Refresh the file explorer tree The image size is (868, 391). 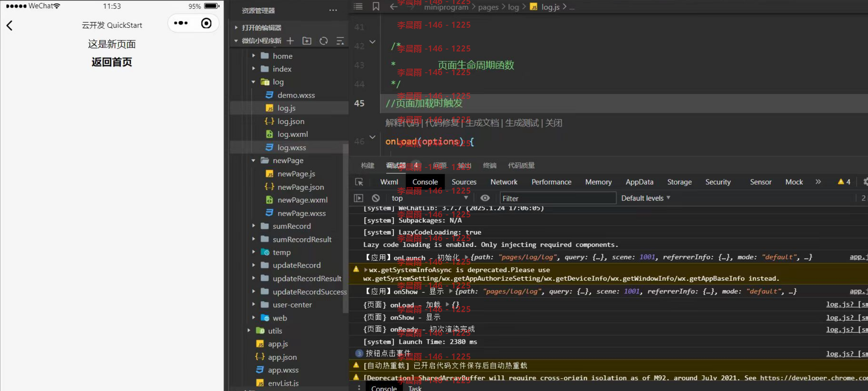324,41
